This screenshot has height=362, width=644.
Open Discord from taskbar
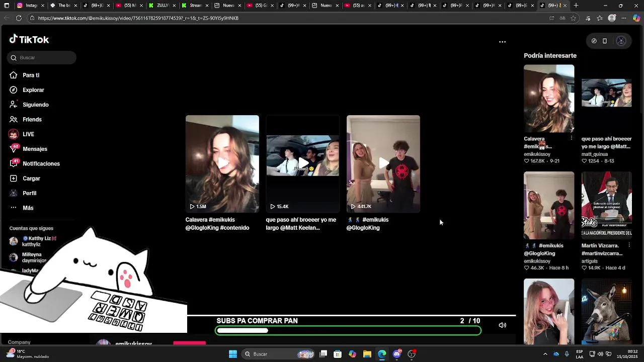click(397, 354)
